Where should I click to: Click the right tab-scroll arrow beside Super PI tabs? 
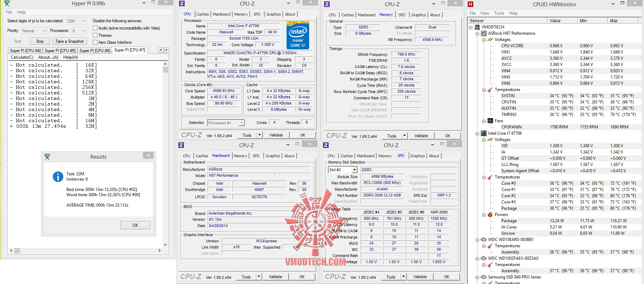(167, 50)
